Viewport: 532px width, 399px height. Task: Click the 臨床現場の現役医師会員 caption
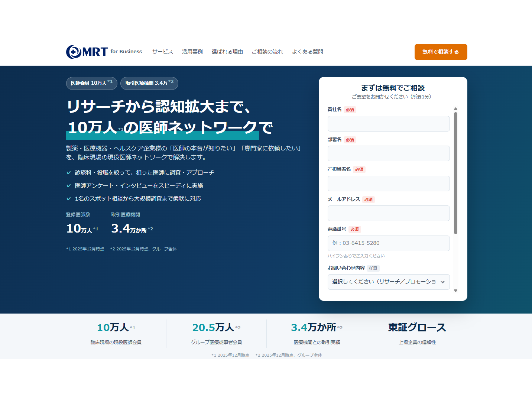click(x=116, y=343)
